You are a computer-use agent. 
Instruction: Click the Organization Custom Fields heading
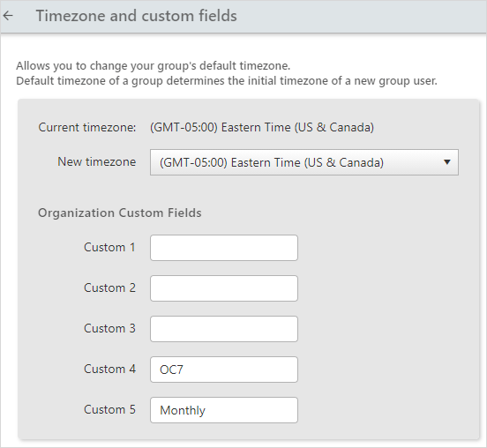click(120, 213)
